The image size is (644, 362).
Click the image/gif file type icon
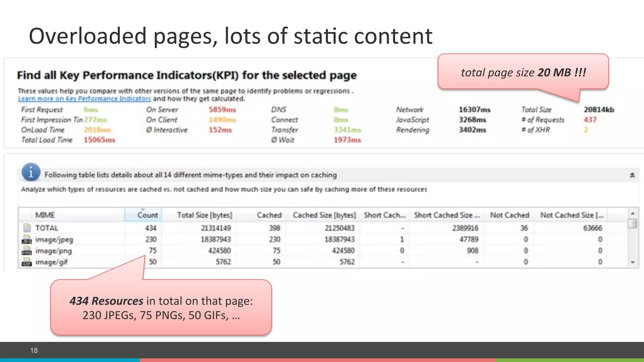click(x=27, y=262)
